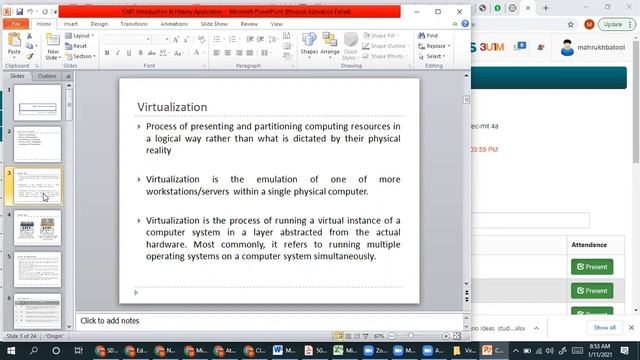Expand the Replace dropdown arrow
The height and width of the screenshot is (360, 640).
tap(449, 46)
